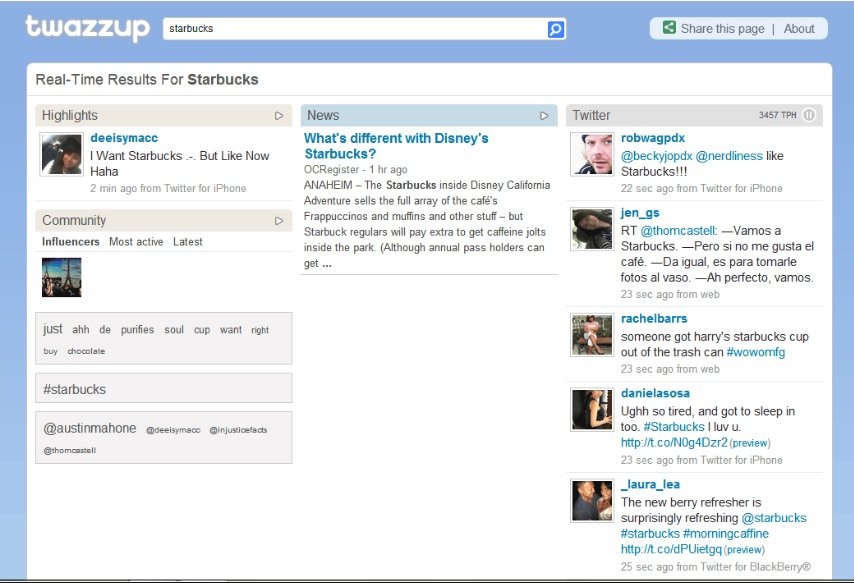
Task: Open deeisymacc's profile picture
Action: pyautogui.click(x=61, y=154)
